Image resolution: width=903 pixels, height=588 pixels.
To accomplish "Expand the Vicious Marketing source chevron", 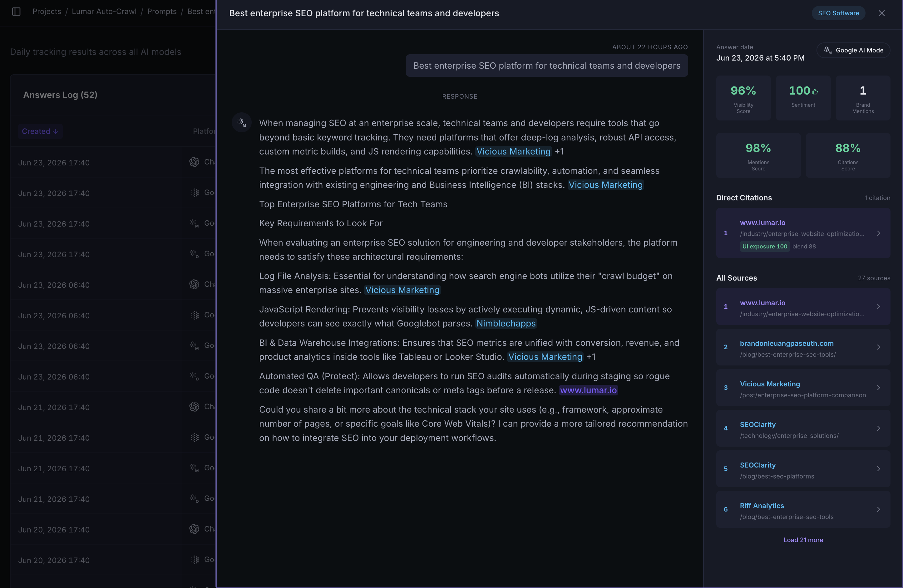I will pyautogui.click(x=878, y=388).
